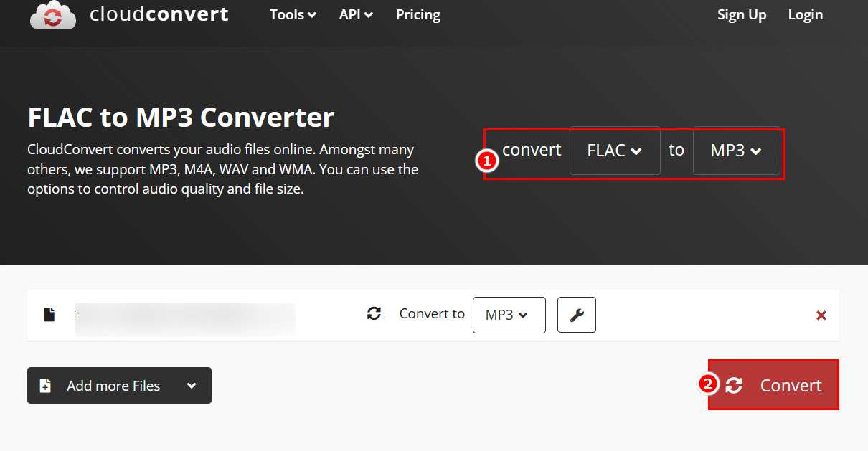
Task: Click the red Convert button
Action: click(773, 385)
